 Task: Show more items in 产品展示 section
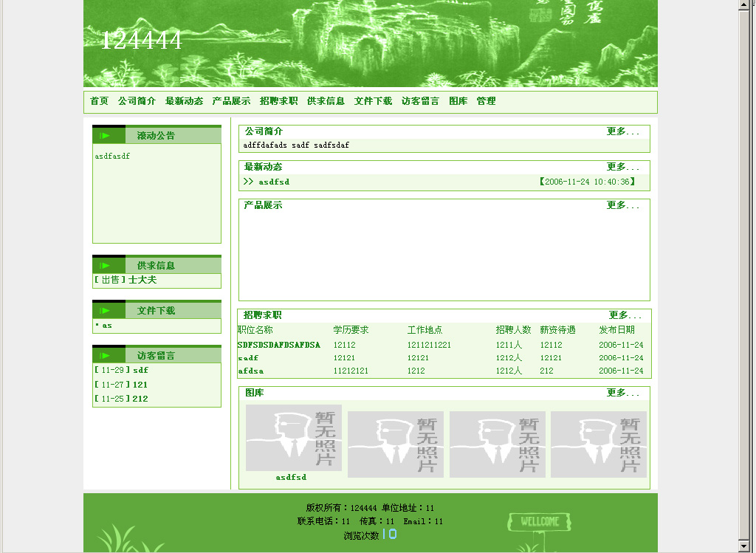(x=622, y=205)
